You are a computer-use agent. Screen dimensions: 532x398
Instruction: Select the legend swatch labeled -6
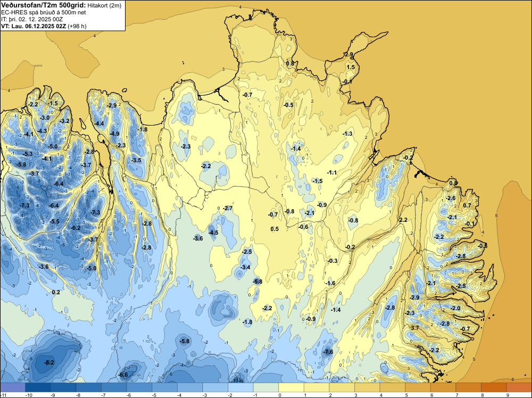[x=139, y=387]
